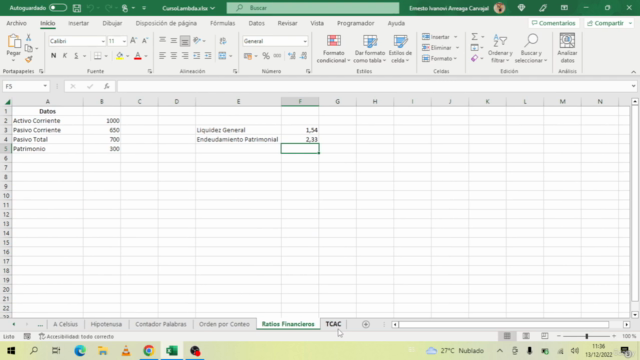Click the increase decimals icon

pos(291,56)
